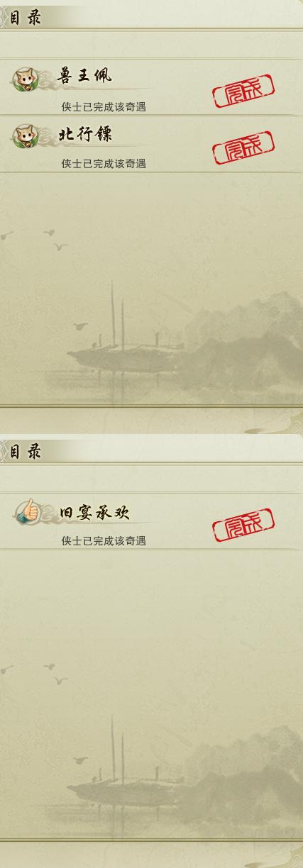Click 侠士已完成该奇遇 text under 旧宴承欢
This screenshot has width=303, height=868.
coord(104,541)
